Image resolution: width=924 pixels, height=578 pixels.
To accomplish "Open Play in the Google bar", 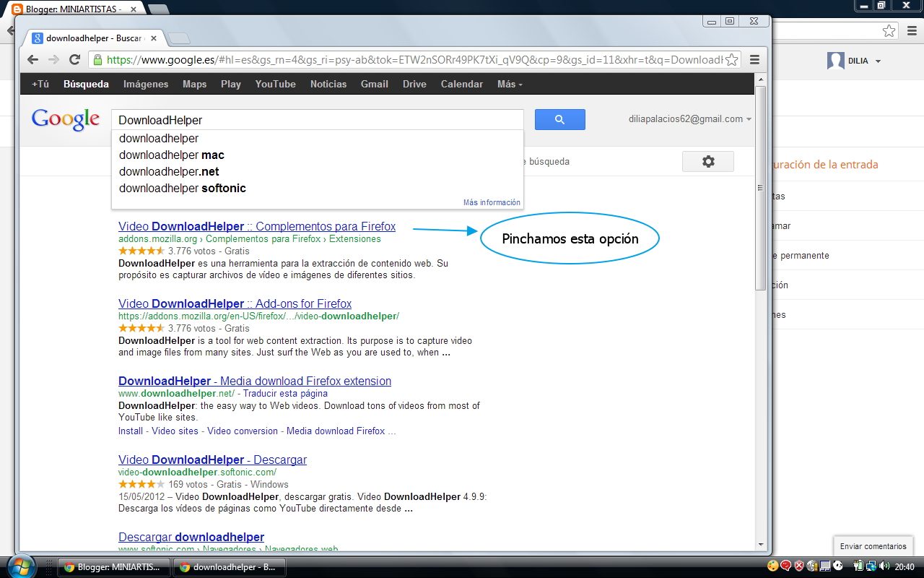I will tap(231, 84).
